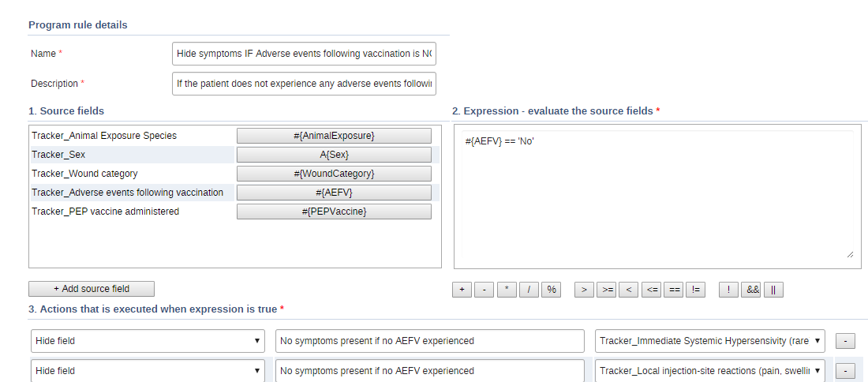Click the equals comparison operator button
Viewport: 868px width, 382px height.
point(674,290)
